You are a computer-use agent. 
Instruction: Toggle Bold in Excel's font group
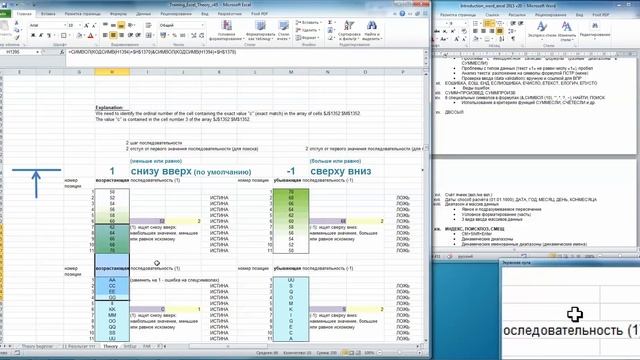pos(33,35)
